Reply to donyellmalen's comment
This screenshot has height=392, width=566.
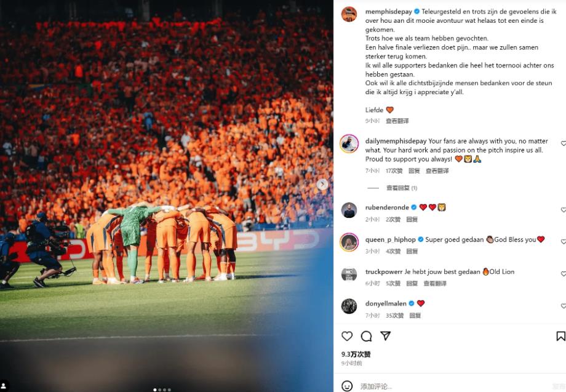(x=415, y=316)
